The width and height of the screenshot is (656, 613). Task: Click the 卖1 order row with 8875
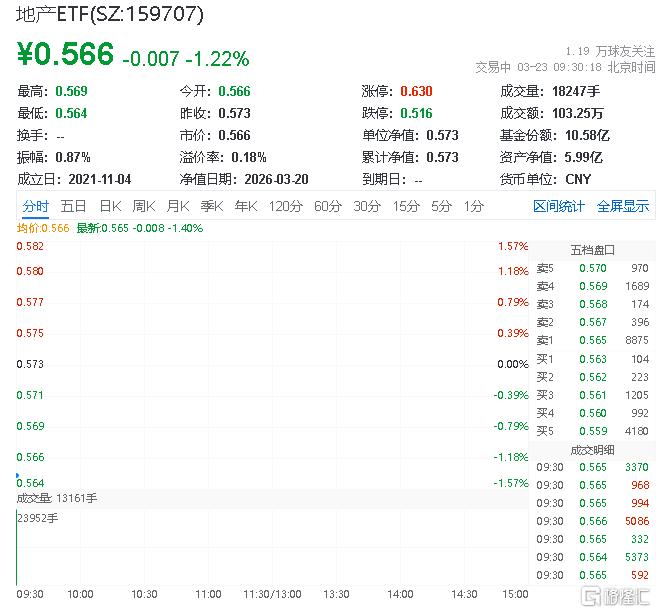592,340
